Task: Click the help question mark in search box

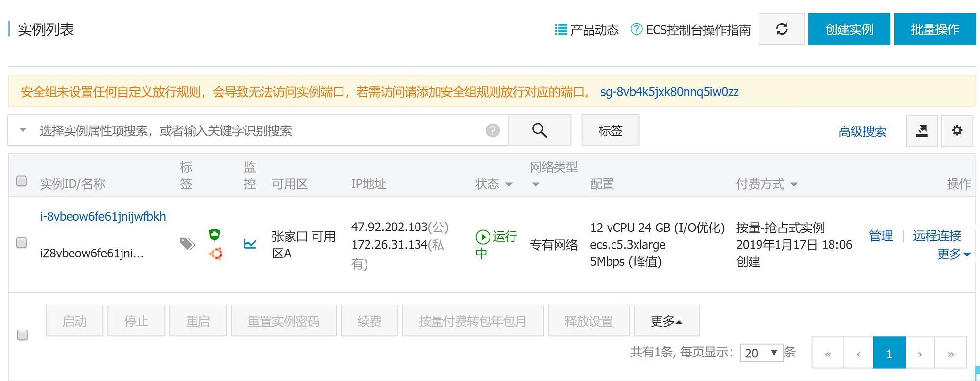Action: [x=492, y=130]
